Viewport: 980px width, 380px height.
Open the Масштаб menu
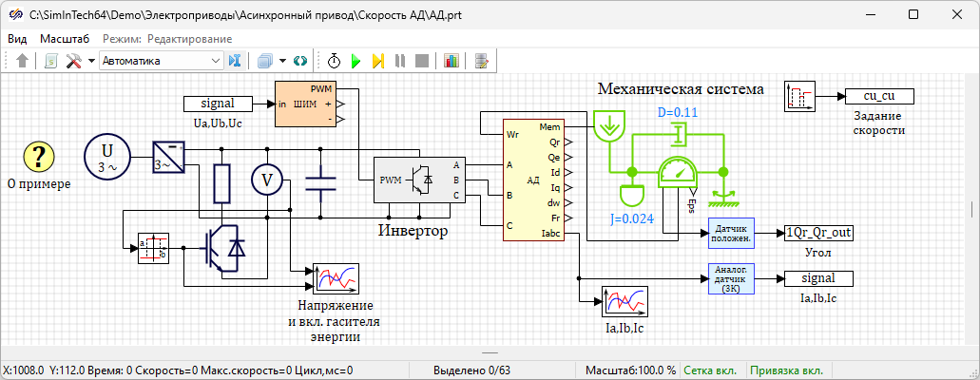(x=65, y=39)
